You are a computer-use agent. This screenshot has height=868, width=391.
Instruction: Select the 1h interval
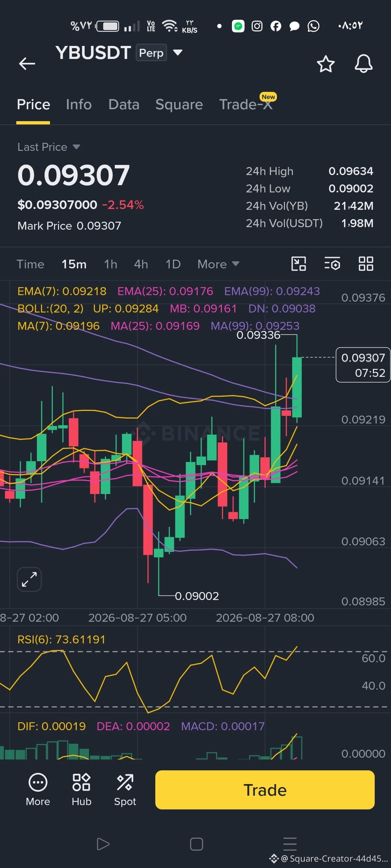tap(110, 264)
